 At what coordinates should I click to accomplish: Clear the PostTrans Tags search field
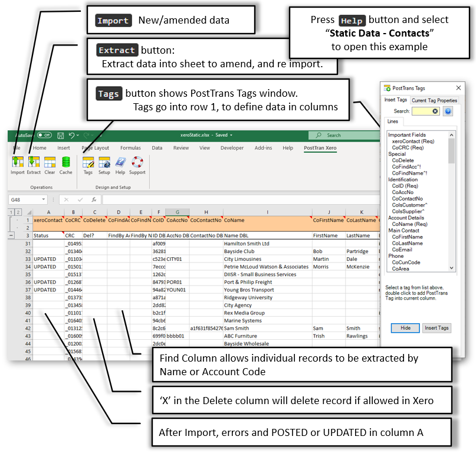[435, 111]
